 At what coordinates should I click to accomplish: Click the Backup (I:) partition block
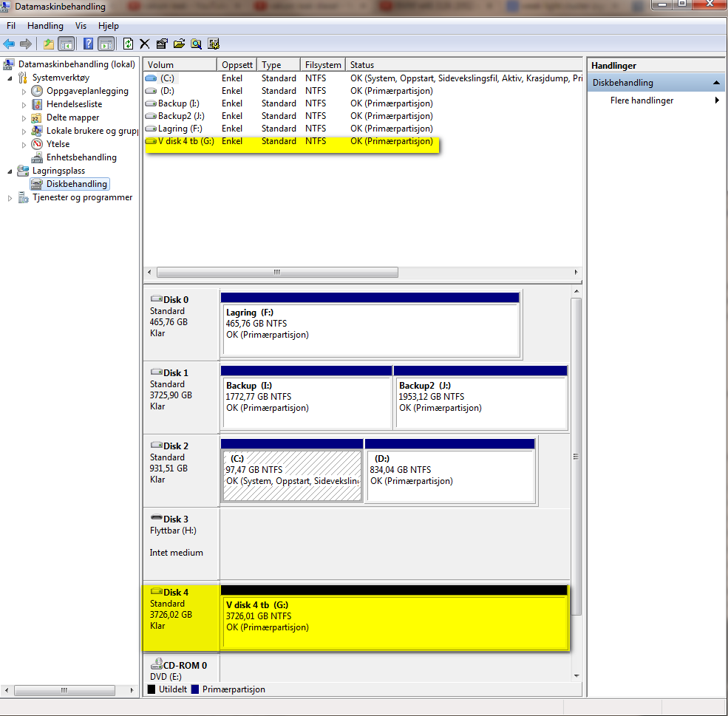coord(307,398)
